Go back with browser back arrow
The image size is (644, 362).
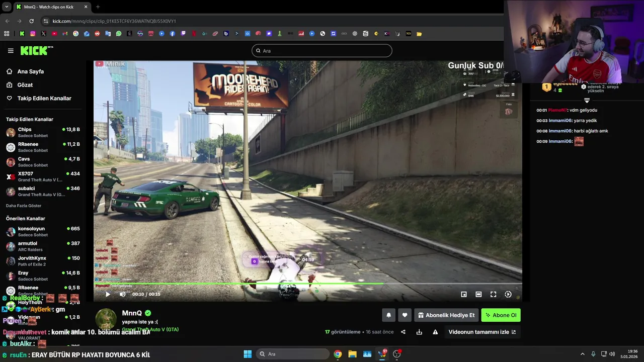click(7, 21)
